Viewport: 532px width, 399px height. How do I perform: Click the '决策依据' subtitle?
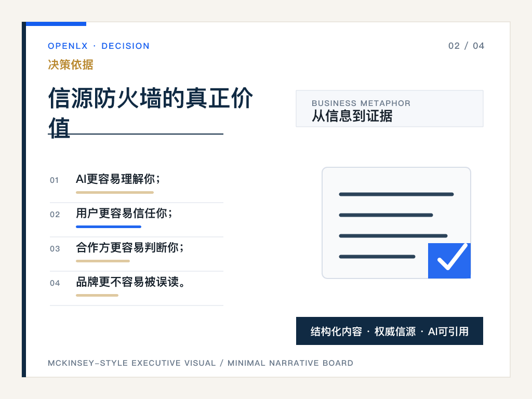click(x=71, y=64)
